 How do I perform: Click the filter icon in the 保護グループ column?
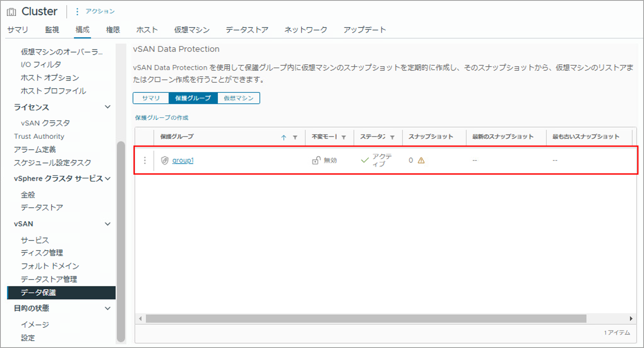[295, 137]
